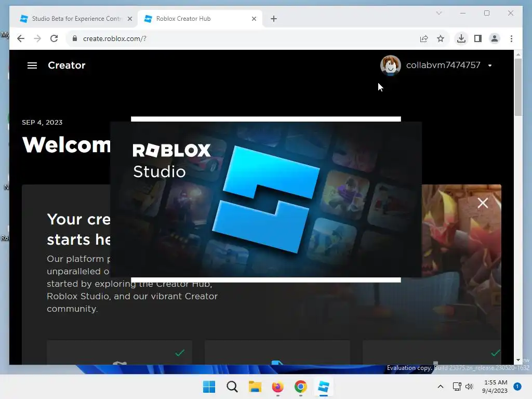Click the SEP 4, 2023 date label
Image resolution: width=532 pixels, height=399 pixels.
pyautogui.click(x=42, y=123)
